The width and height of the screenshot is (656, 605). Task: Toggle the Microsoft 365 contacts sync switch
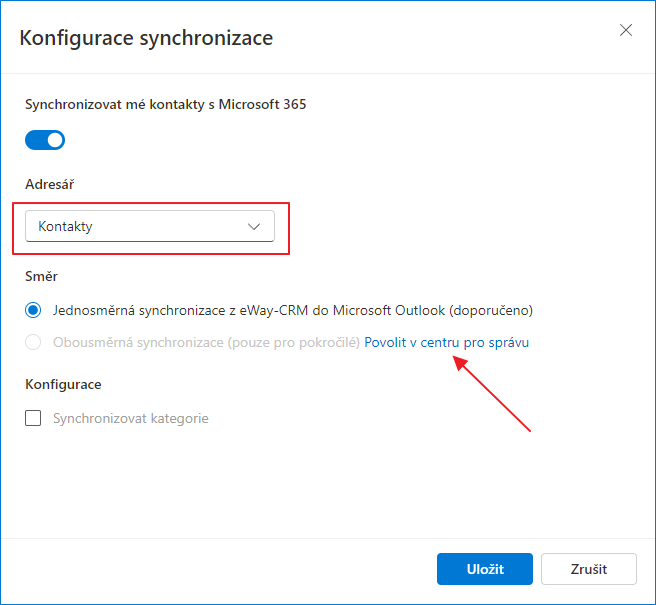point(45,140)
